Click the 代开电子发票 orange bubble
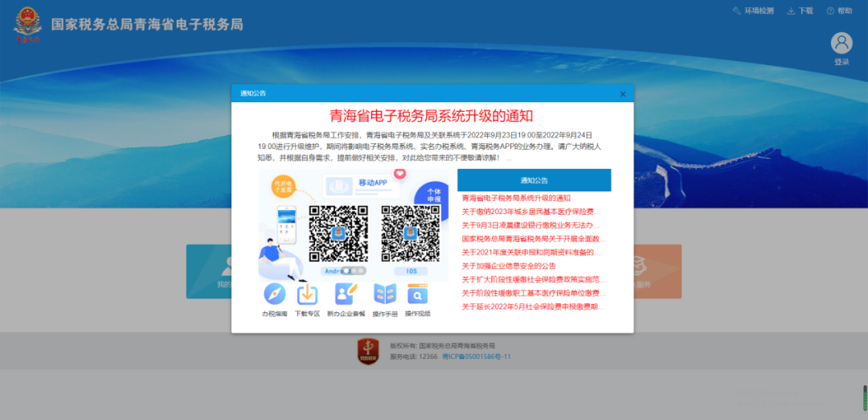This screenshot has height=420, width=868. point(282,186)
